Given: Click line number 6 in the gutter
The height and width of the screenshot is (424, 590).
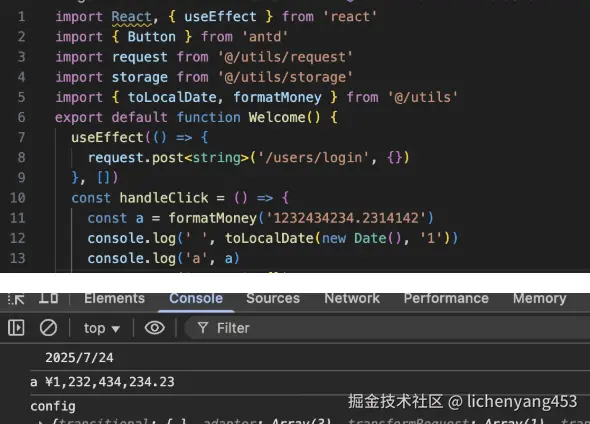Looking at the screenshot, I should click(x=21, y=117).
